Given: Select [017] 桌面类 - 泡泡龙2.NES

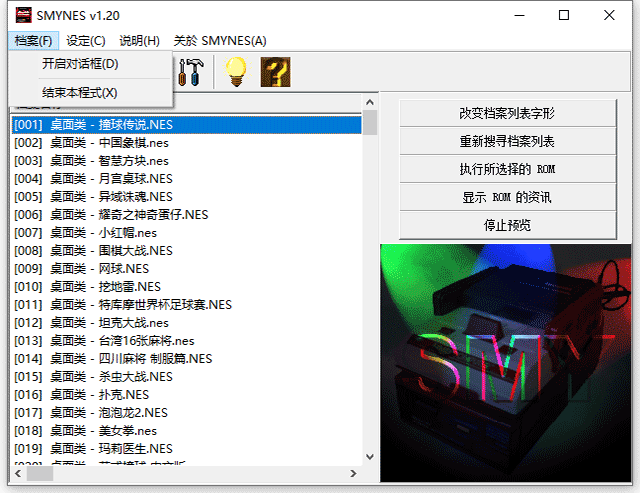Looking at the screenshot, I should (187, 413).
